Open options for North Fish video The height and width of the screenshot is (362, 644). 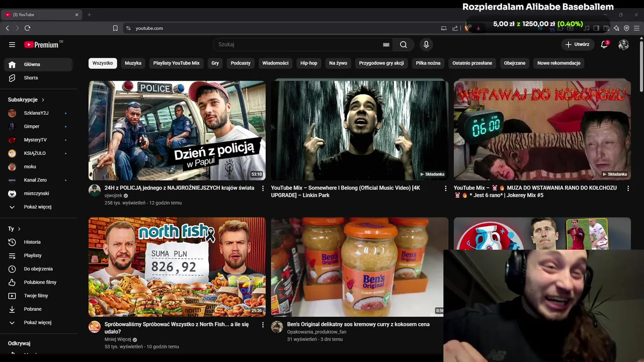[x=263, y=325]
